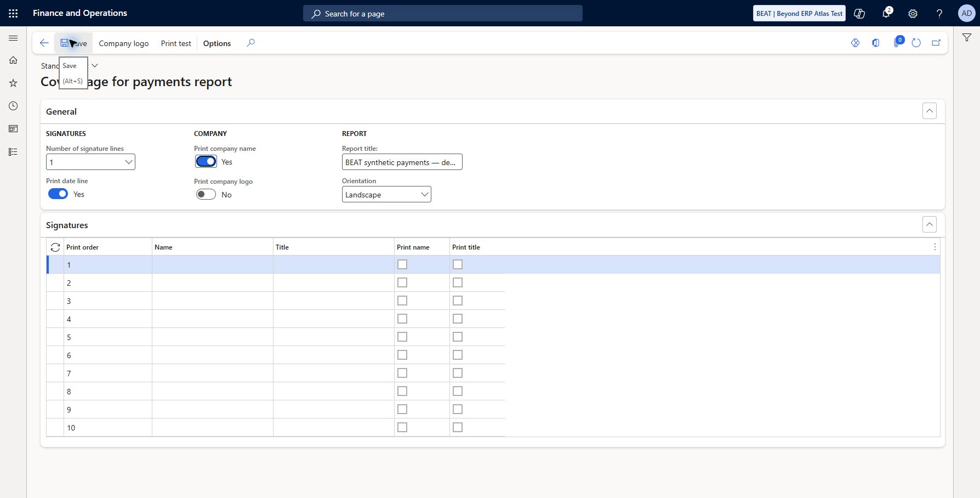Collapse the General section
The height and width of the screenshot is (498, 980).
click(x=930, y=111)
